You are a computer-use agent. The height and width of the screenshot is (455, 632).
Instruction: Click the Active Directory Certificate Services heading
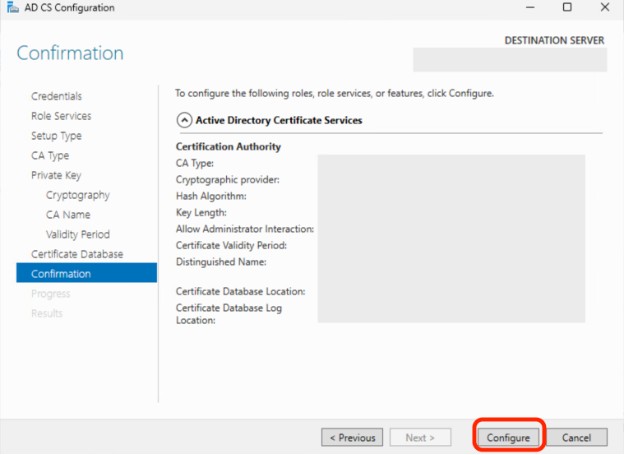click(279, 120)
